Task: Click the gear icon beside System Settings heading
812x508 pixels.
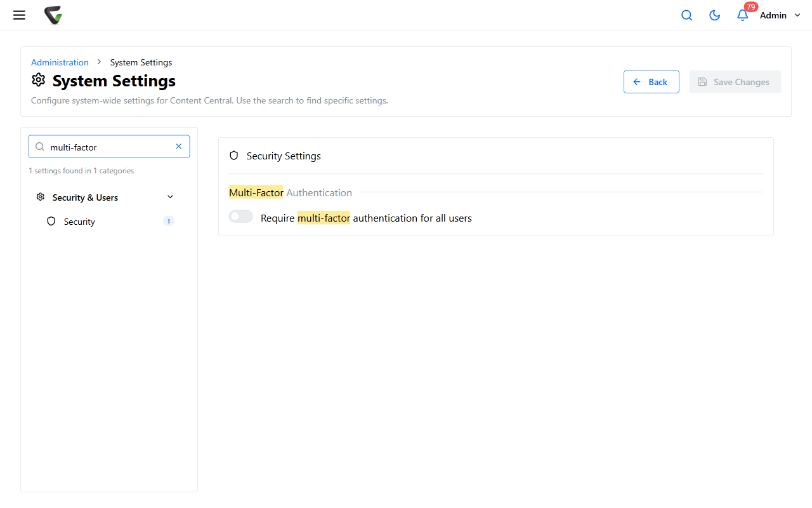Action: pos(39,80)
